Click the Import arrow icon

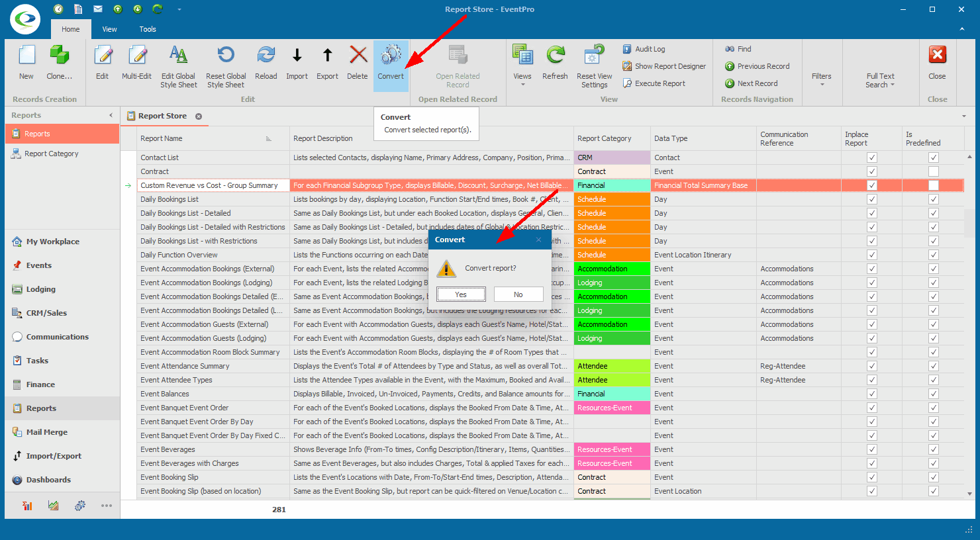(297, 56)
